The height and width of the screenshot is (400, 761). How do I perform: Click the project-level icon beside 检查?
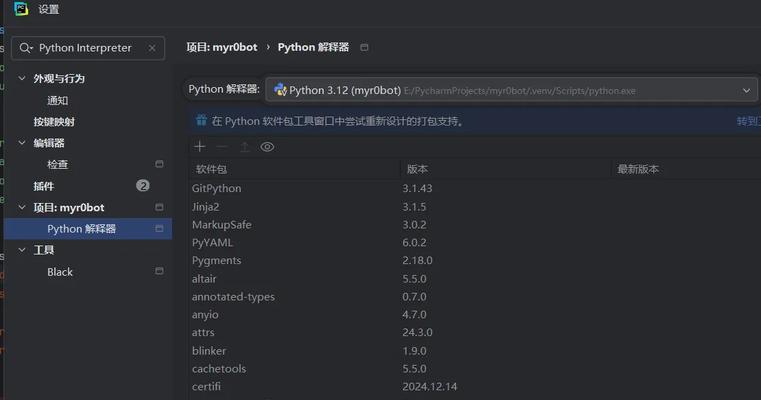point(159,164)
